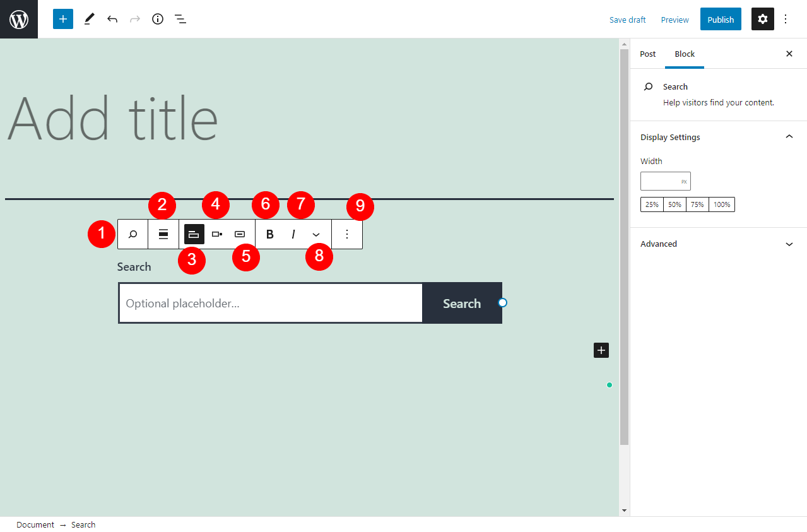The image size is (807, 532).
Task: Click the Optional placeholder search field
Action: (x=270, y=304)
